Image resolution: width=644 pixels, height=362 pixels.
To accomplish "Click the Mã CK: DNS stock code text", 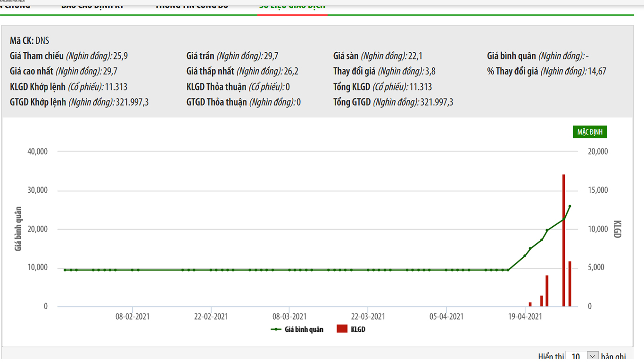I will coord(29,41).
